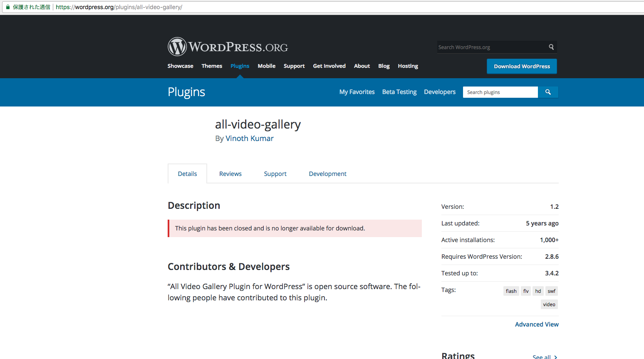The width and height of the screenshot is (644, 359).
Task: Click the video tag
Action: (549, 305)
